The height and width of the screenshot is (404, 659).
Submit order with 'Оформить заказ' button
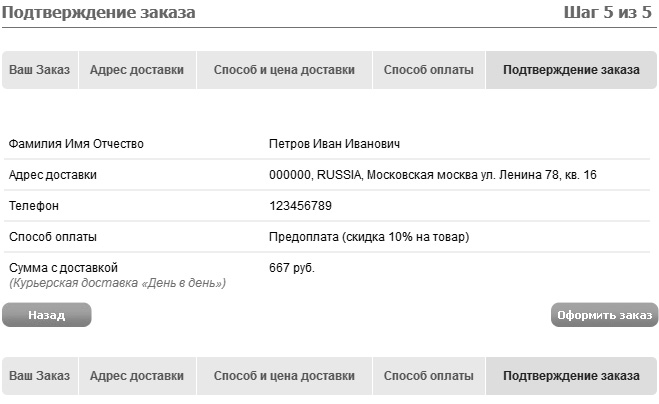pos(604,316)
